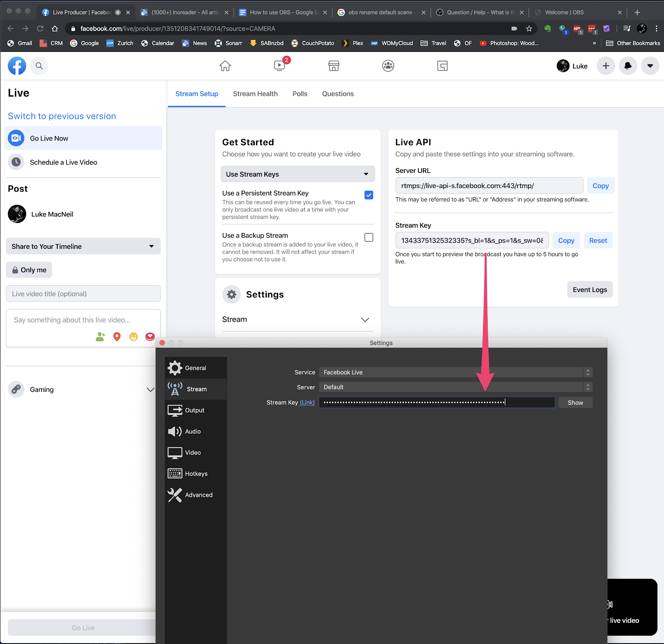664x644 pixels.
Task: Copy the Stream Key
Action: click(566, 241)
